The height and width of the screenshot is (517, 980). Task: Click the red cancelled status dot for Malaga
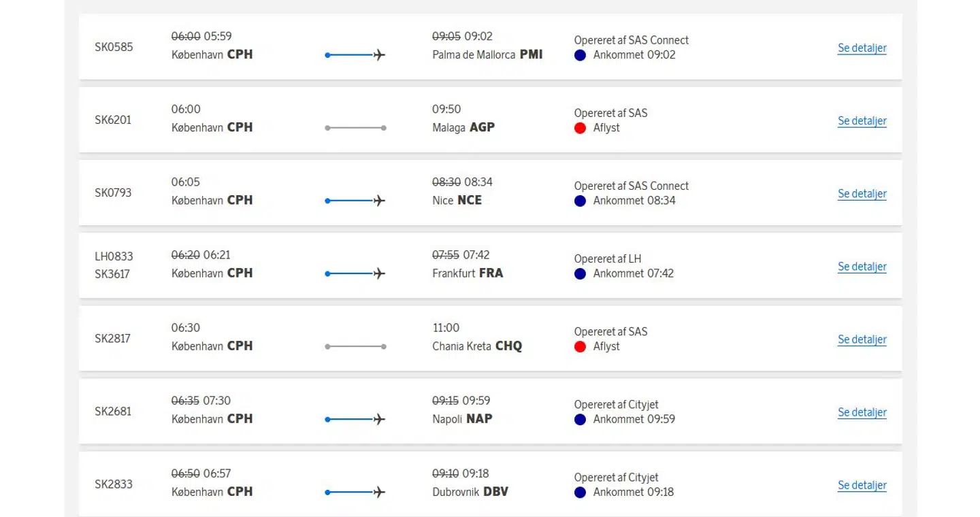581,128
